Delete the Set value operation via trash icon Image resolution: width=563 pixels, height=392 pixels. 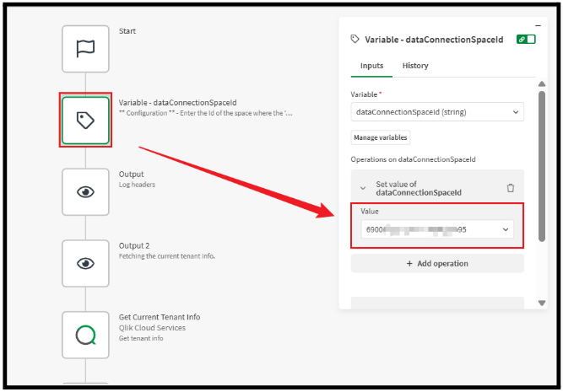(x=510, y=188)
